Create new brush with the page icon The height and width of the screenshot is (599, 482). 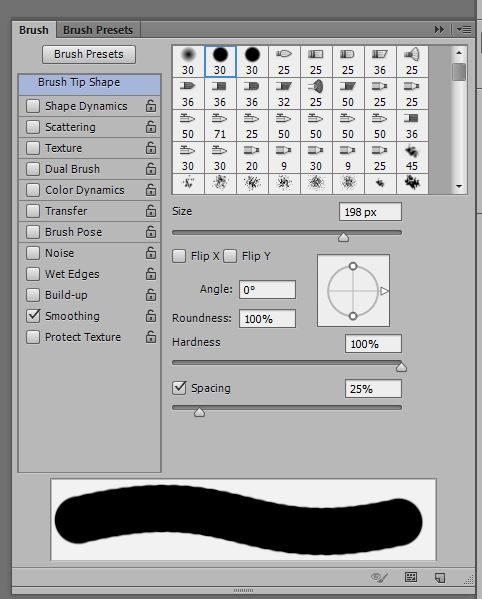click(x=440, y=577)
